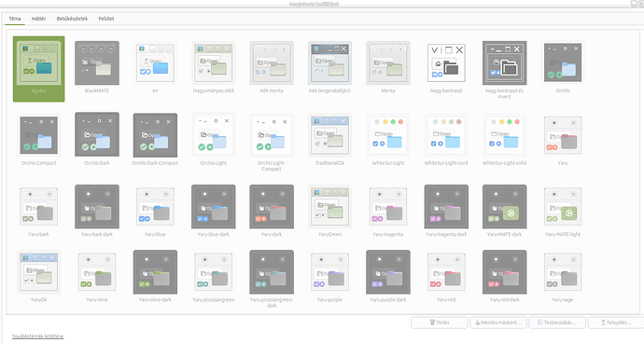The image size is (644, 343).
Task: Select the Egyéni custom theme
Action: tap(38, 69)
